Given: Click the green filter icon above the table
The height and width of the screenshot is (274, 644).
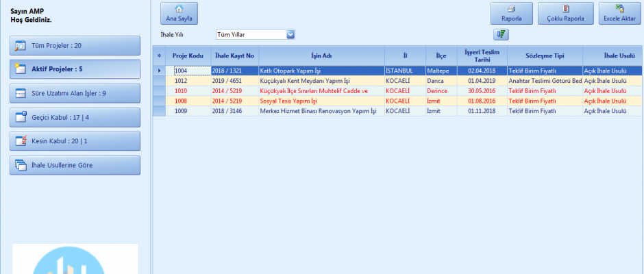Looking at the screenshot, I should click(500, 34).
